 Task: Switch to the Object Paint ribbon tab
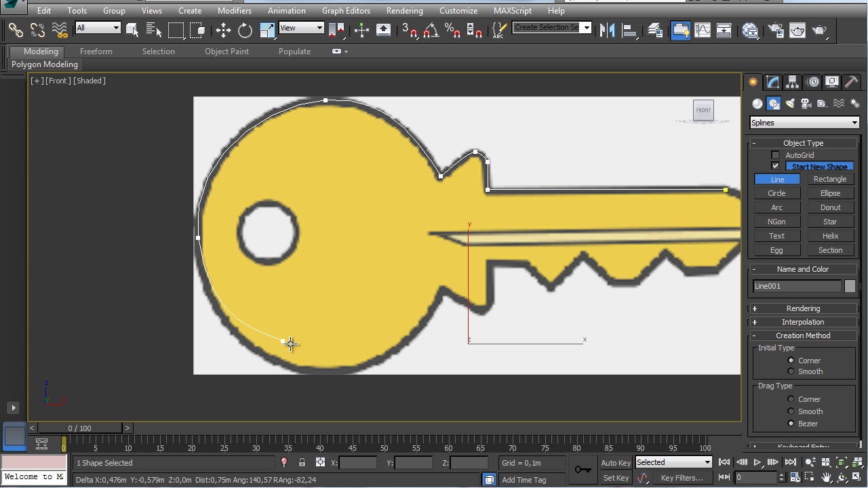click(226, 52)
